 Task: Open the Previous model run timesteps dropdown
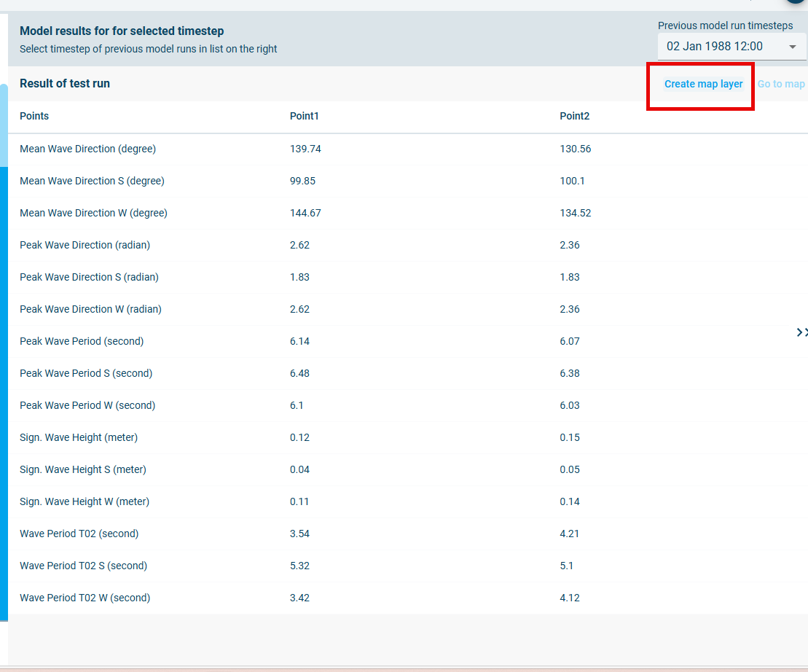(731, 47)
